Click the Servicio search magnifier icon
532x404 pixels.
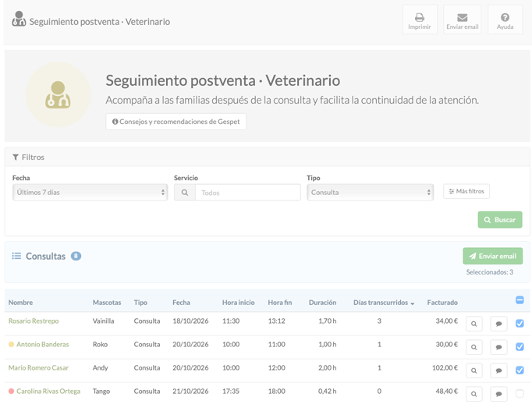point(185,193)
